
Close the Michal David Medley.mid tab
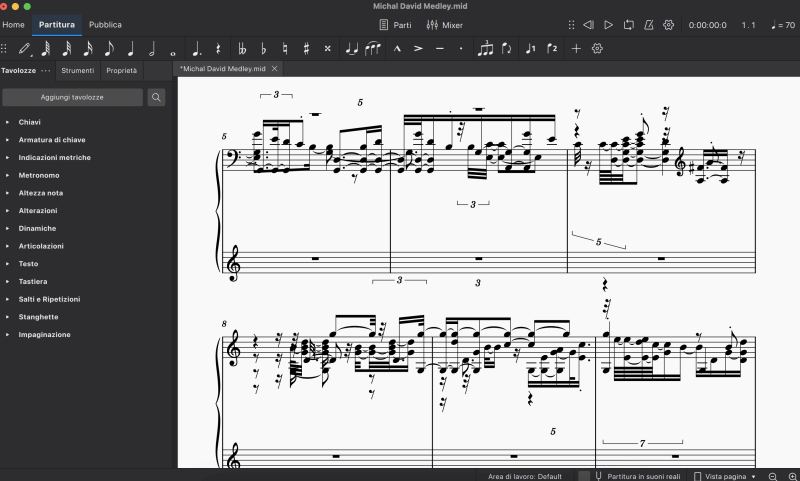pos(275,68)
